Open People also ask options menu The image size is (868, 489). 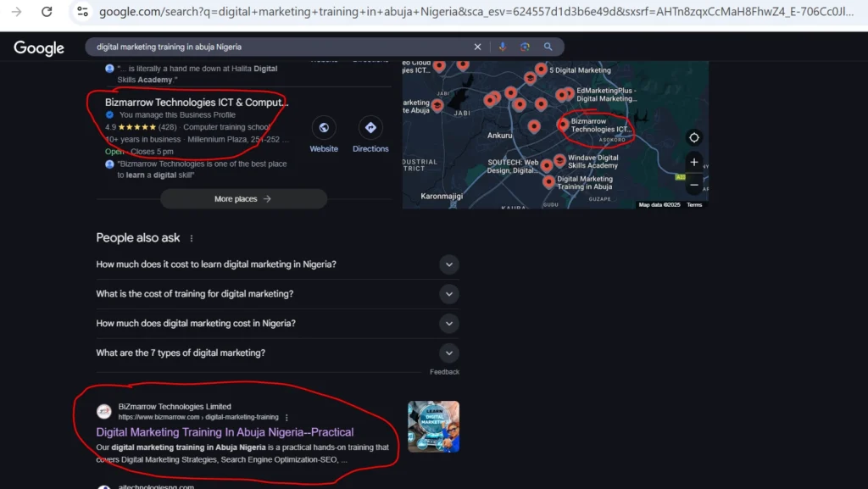192,238
